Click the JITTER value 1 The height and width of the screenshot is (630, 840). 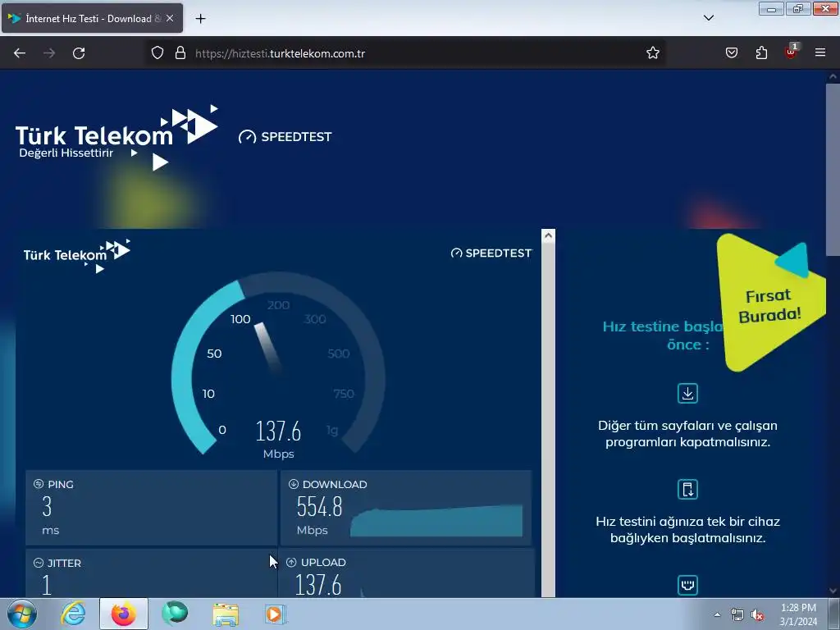click(x=47, y=585)
